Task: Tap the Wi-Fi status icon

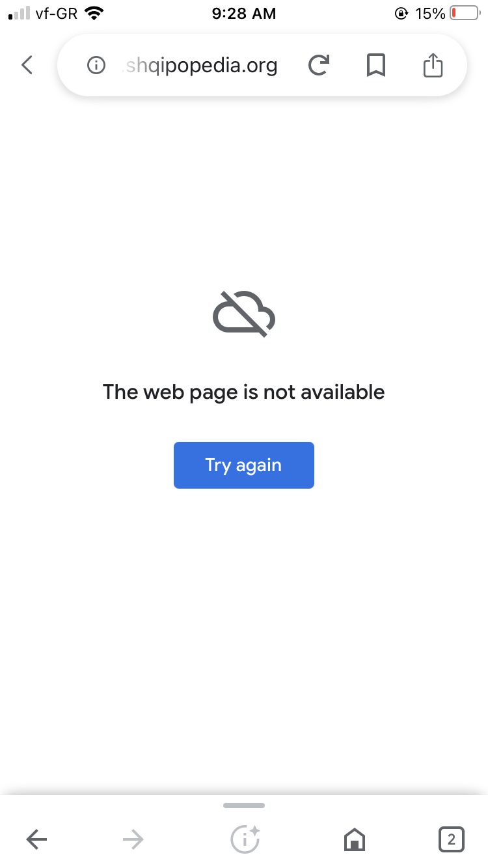Action: 95,13
